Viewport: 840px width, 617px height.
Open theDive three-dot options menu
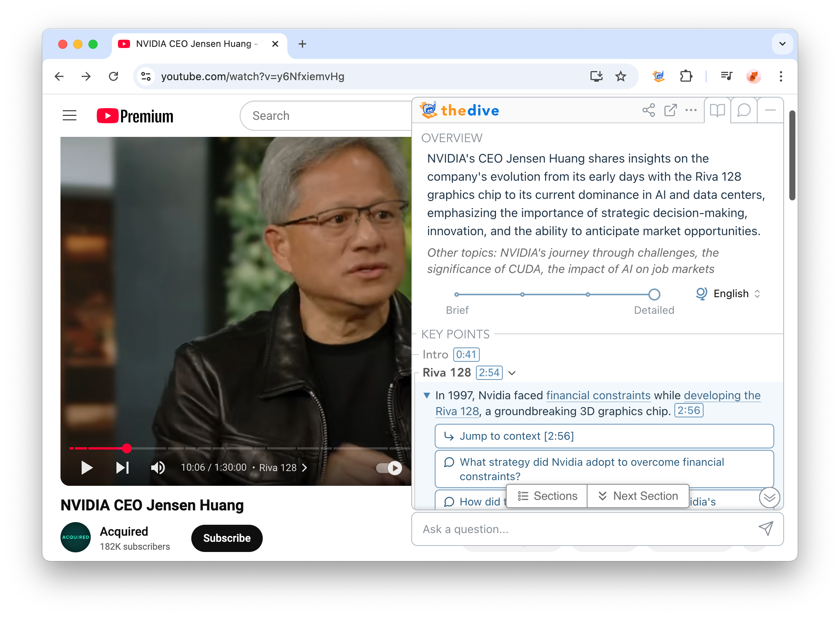click(691, 110)
